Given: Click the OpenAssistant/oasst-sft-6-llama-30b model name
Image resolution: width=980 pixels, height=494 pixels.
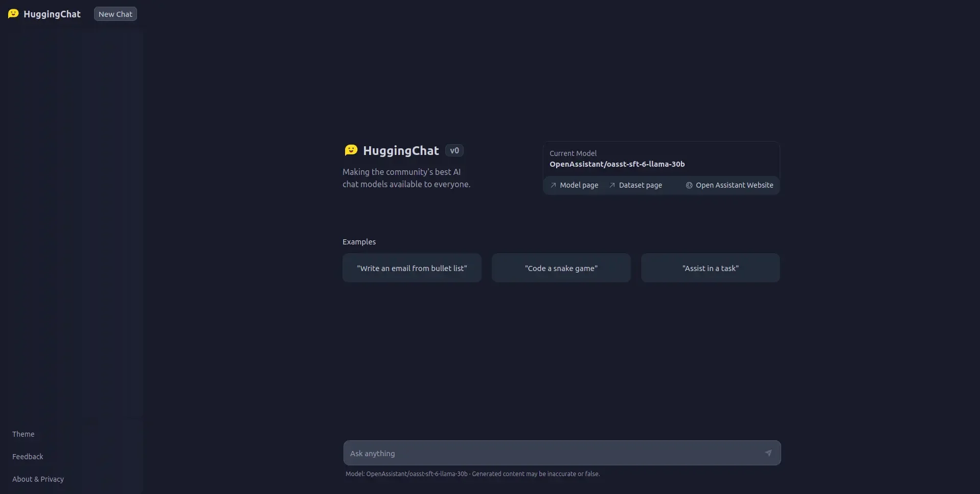Looking at the screenshot, I should click(x=617, y=164).
